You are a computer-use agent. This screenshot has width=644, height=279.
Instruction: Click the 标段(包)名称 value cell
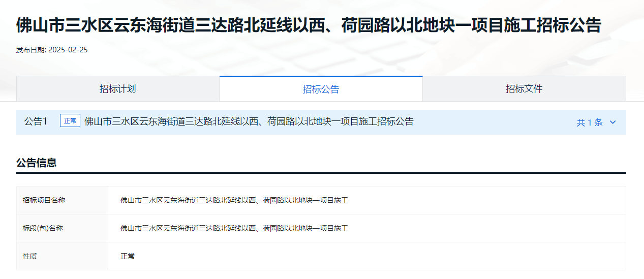pyautogui.click(x=366, y=228)
